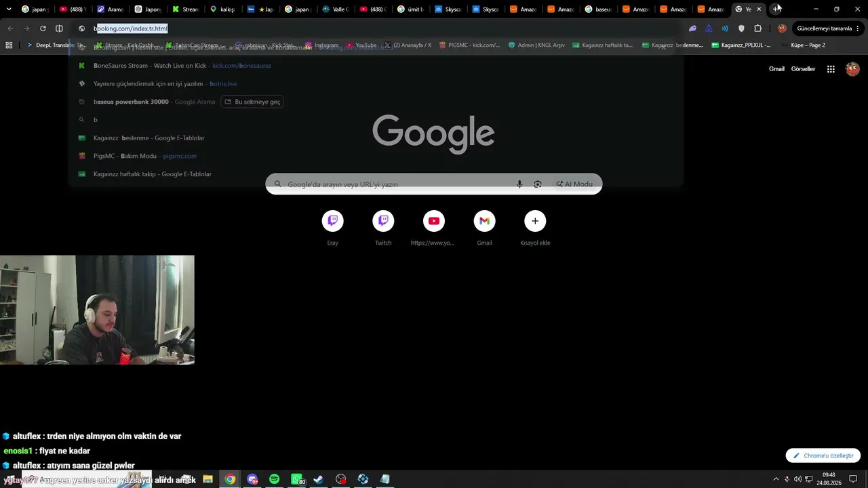Open the DeepL Translate bookmark
Screen dimensions: 868x488
(55, 45)
